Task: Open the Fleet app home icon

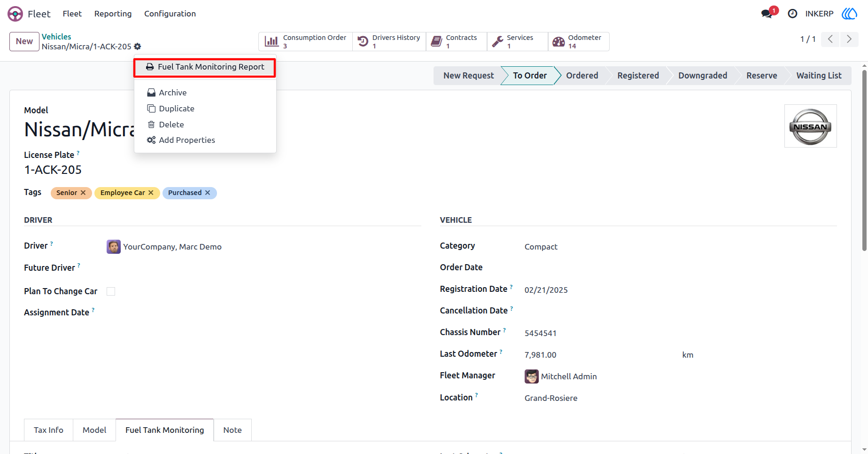Action: pos(15,14)
